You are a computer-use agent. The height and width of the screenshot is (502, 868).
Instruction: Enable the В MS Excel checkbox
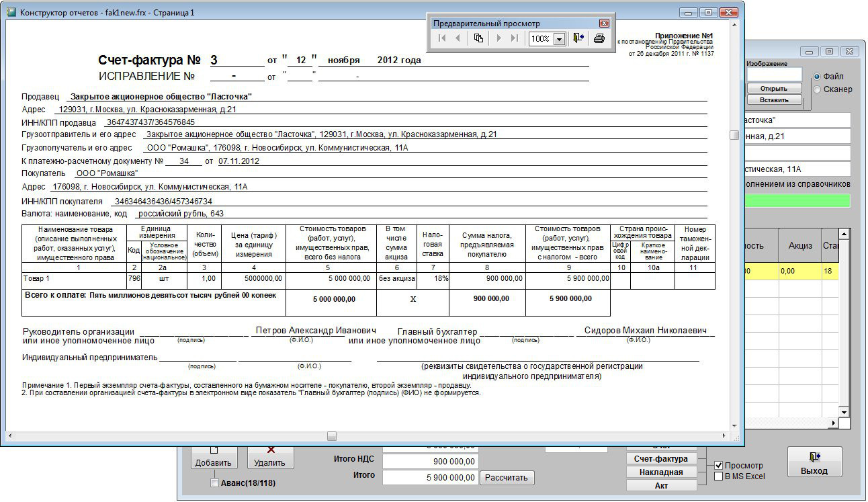[x=718, y=476]
